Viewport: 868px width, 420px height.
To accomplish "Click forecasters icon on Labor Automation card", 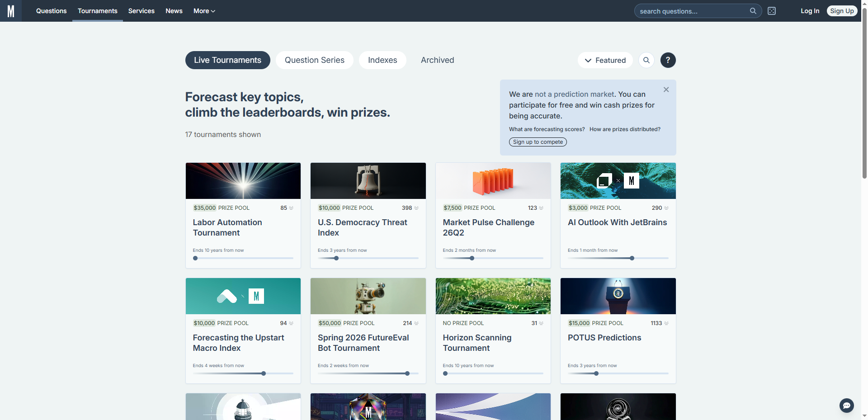I will (x=291, y=208).
